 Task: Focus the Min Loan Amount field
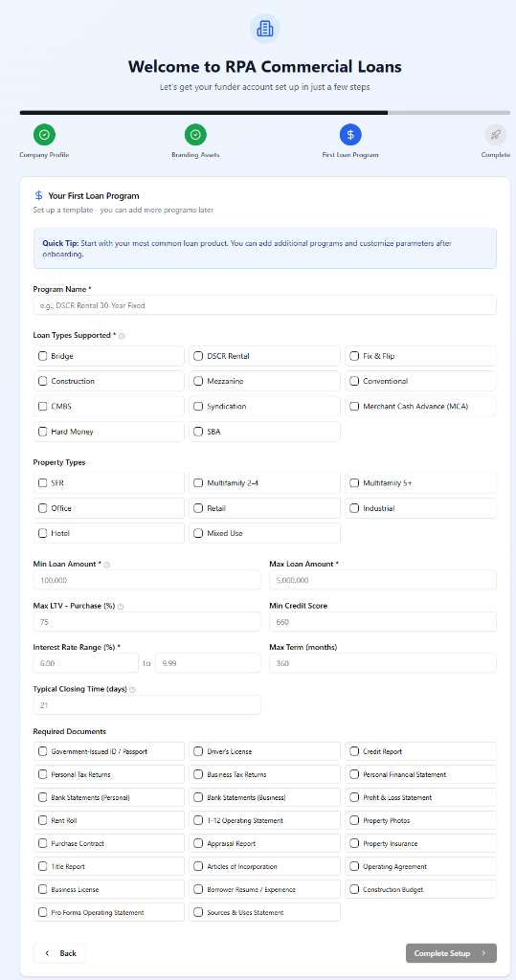147,580
